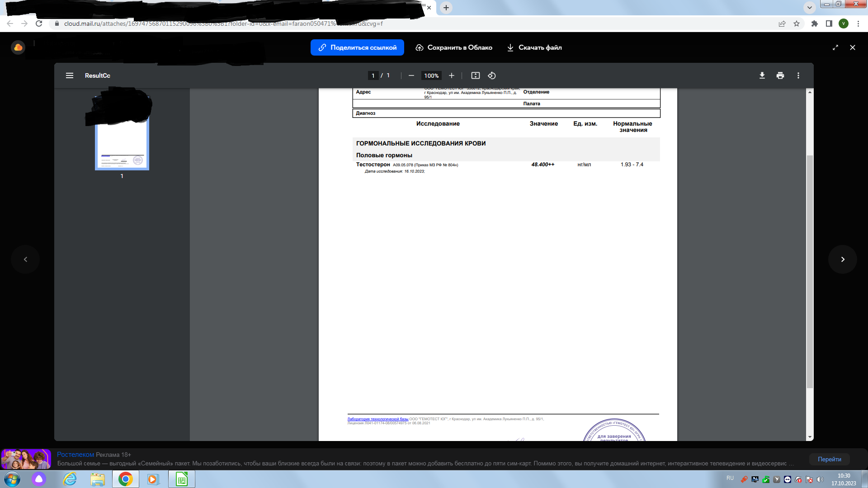868x488 pixels.
Task: Click the download file icon
Action: [x=509, y=47]
